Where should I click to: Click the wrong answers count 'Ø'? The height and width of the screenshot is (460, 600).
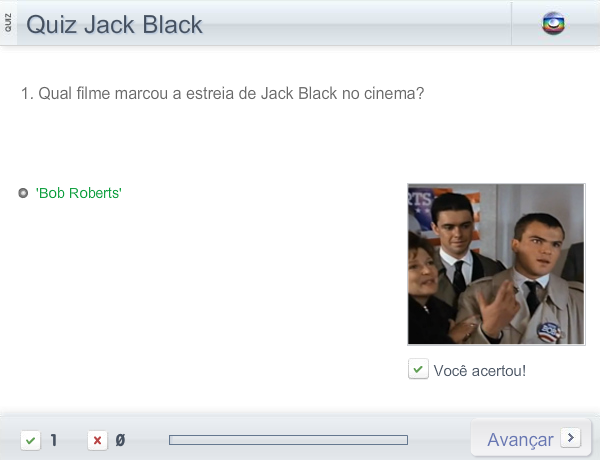120,440
